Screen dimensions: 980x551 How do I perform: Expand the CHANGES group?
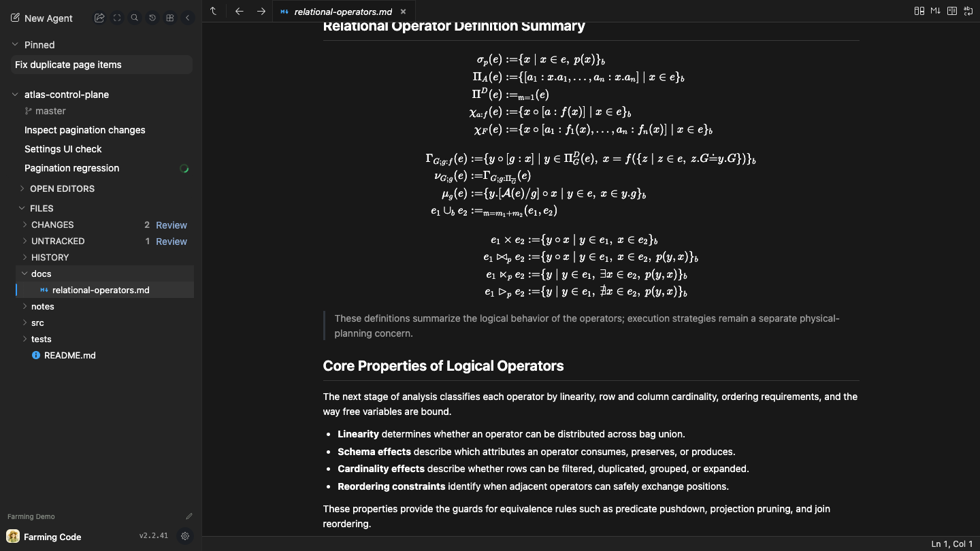click(52, 224)
